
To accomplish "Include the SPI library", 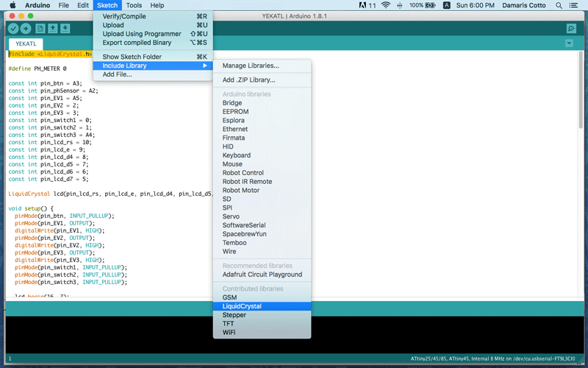I will 262,208.
